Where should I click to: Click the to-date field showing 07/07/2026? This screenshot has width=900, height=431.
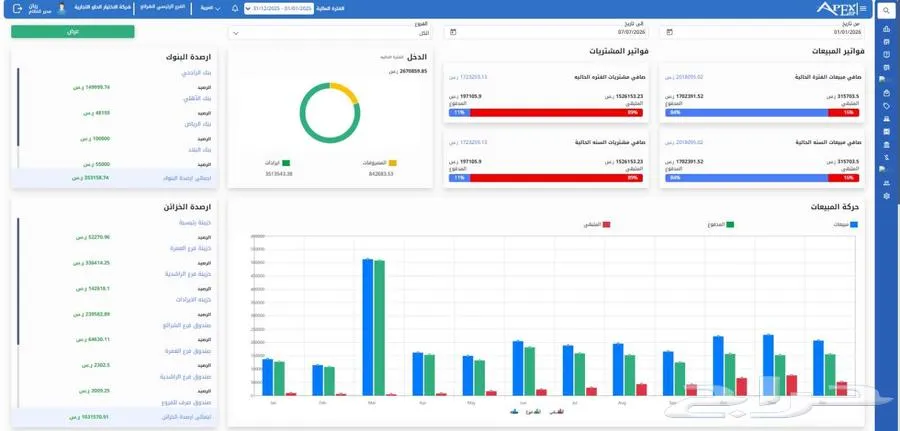pyautogui.click(x=546, y=32)
